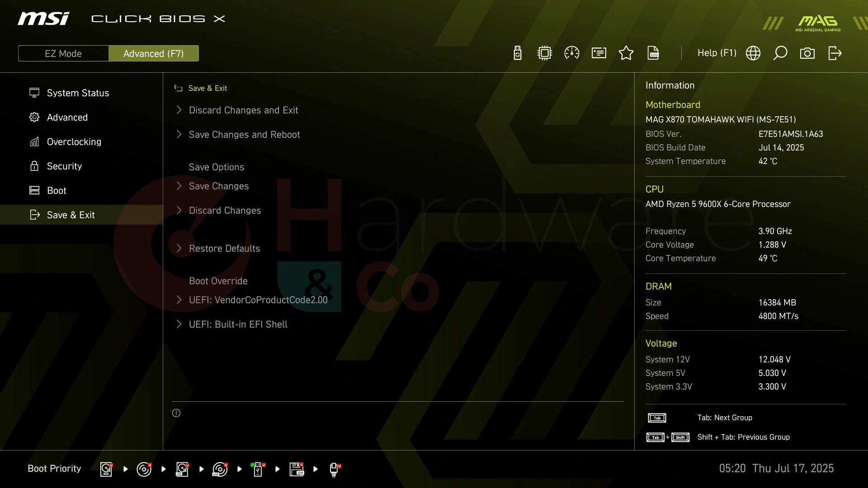This screenshot has width=868, height=488.
Task: Click the exit arrow icon in top toolbar
Action: [x=835, y=53]
